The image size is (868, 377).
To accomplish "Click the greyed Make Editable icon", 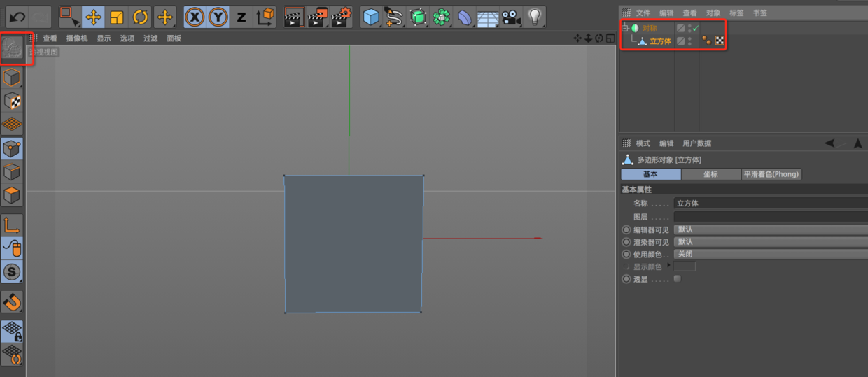I will (12, 48).
